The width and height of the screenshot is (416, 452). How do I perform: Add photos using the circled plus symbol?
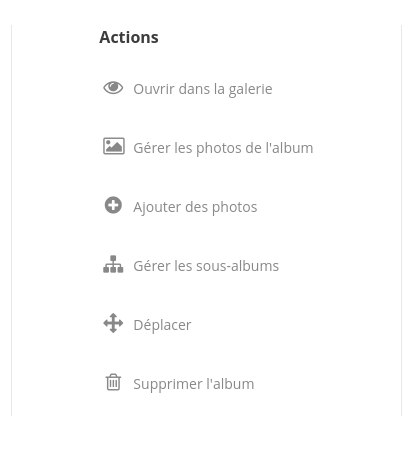pyautogui.click(x=113, y=205)
